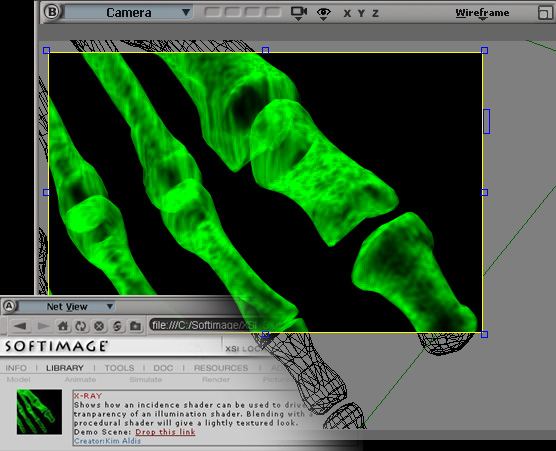Click the SOFTIMAGE logo
556x451 pixels.
(x=56, y=346)
